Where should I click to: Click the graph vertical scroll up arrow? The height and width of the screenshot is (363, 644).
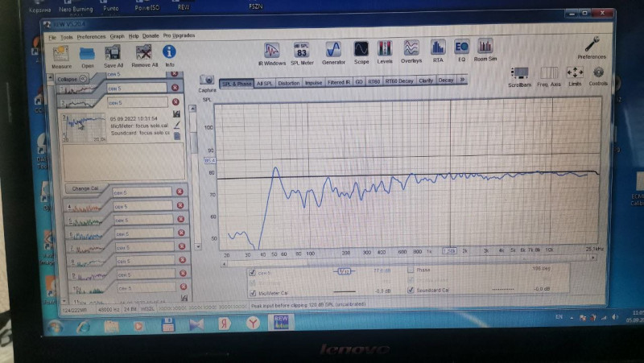[192, 109]
